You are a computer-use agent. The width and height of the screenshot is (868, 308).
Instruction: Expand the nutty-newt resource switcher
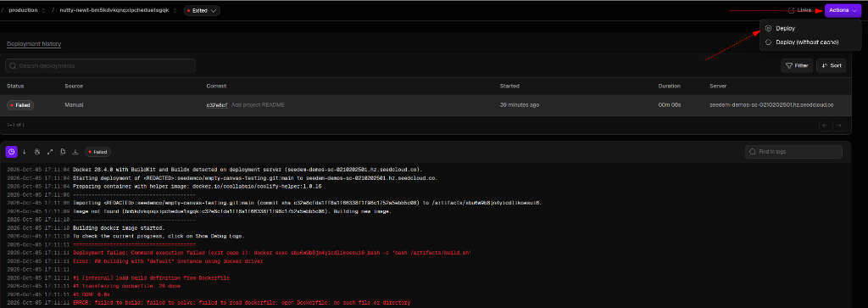175,10
